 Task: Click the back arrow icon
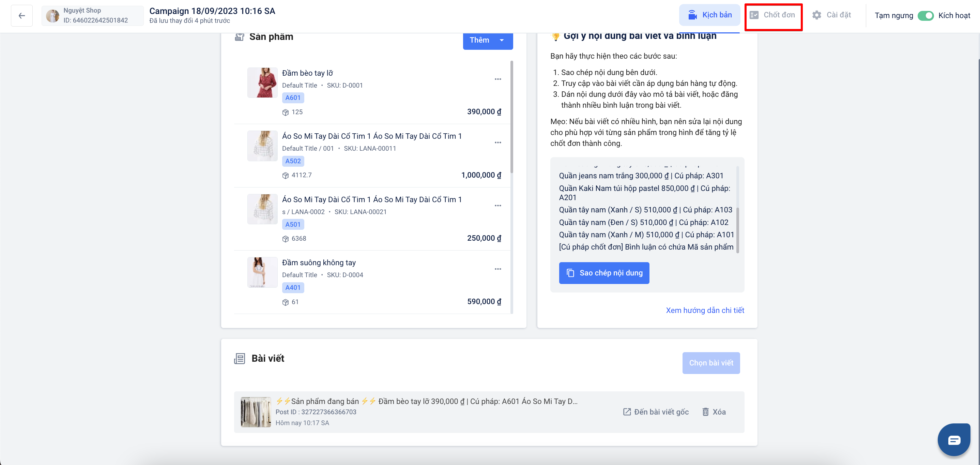pyautogui.click(x=22, y=16)
